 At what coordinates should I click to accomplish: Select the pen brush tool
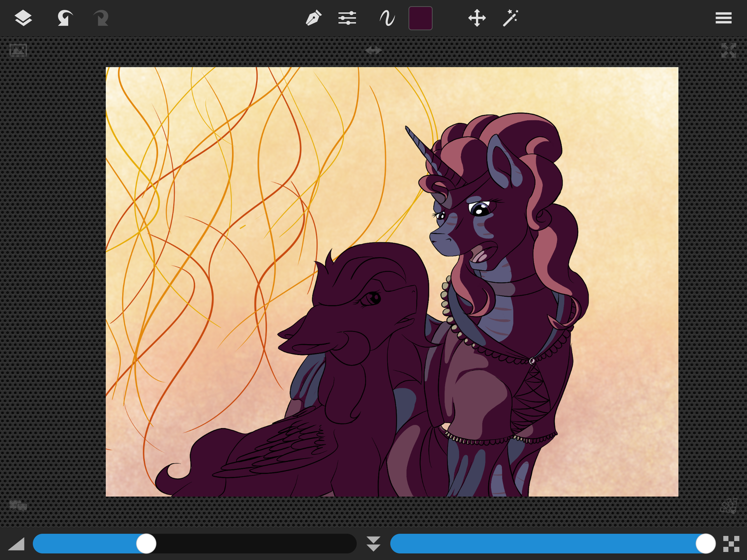pyautogui.click(x=314, y=18)
